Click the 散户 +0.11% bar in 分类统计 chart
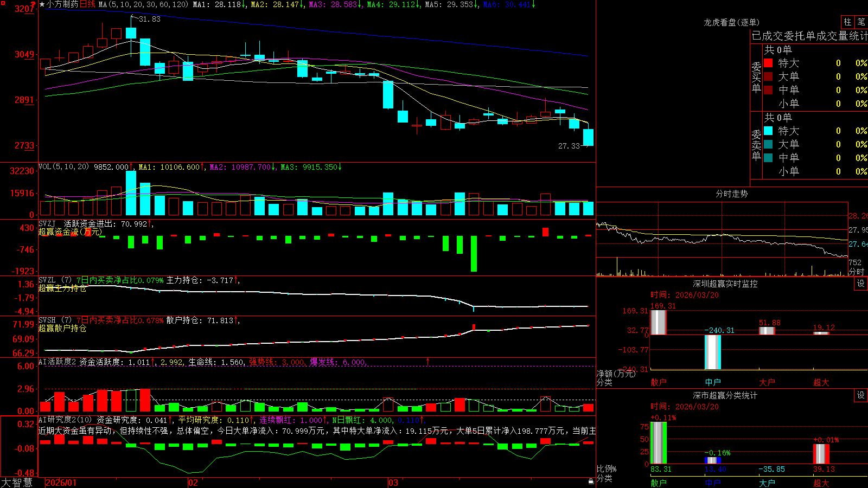868x488 pixels. (x=658, y=443)
